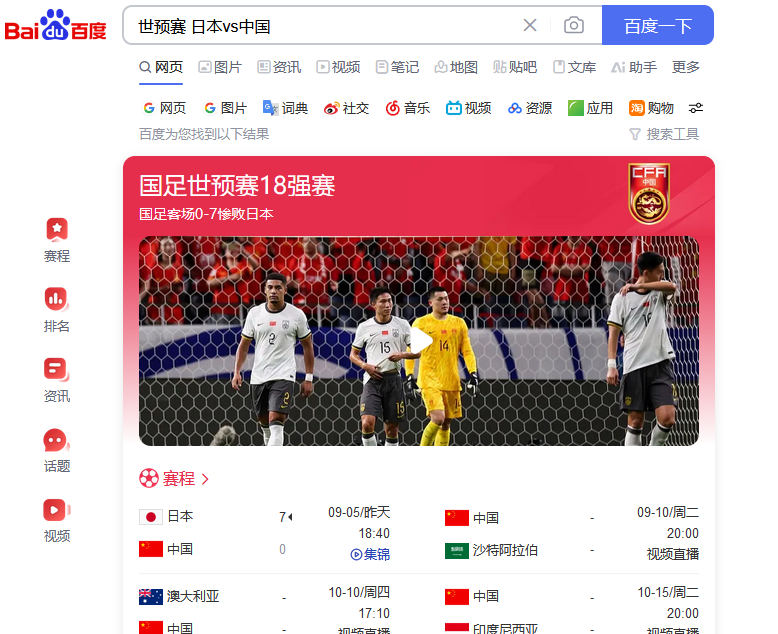The width and height of the screenshot is (778, 634).
Task: Click the Baidu logo
Action: pyautogui.click(x=56, y=25)
